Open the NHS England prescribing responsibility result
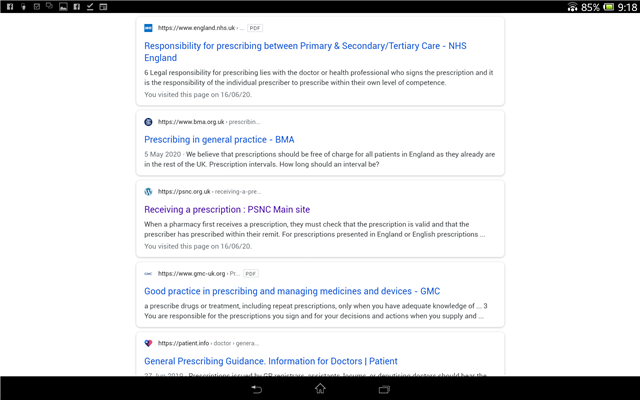Image resolution: width=640 pixels, height=400 pixels. [x=305, y=51]
